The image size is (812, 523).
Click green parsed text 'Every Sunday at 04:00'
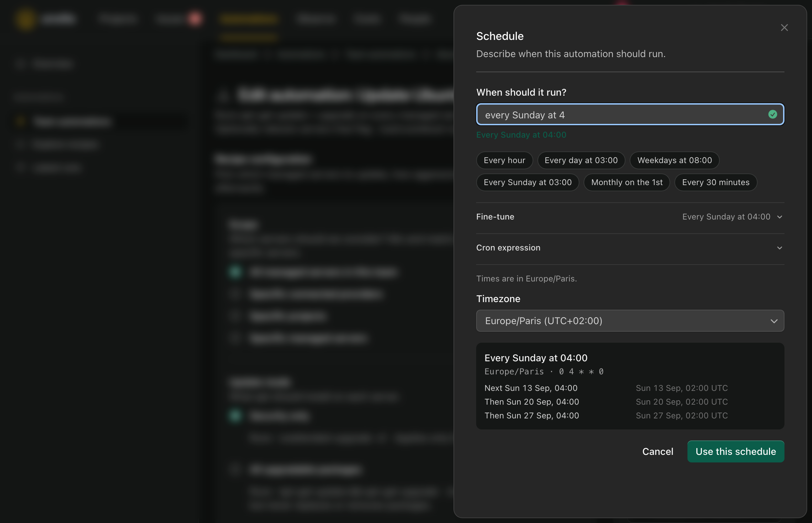[521, 135]
